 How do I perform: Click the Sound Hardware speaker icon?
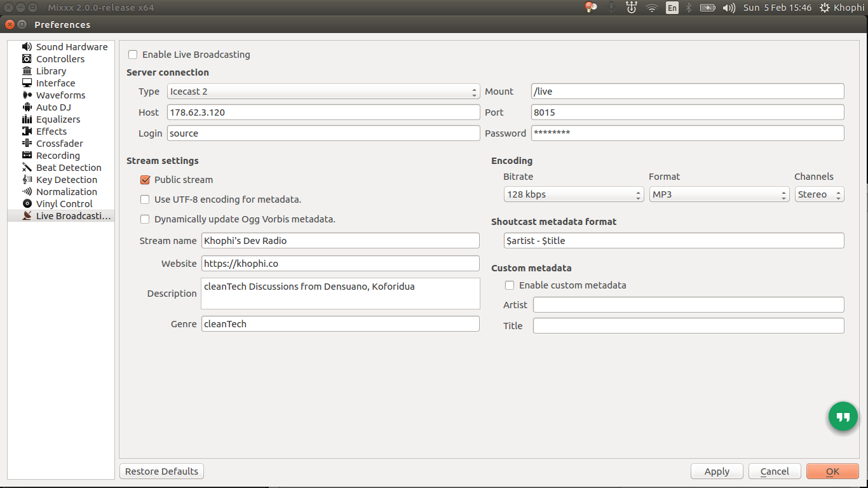click(27, 47)
